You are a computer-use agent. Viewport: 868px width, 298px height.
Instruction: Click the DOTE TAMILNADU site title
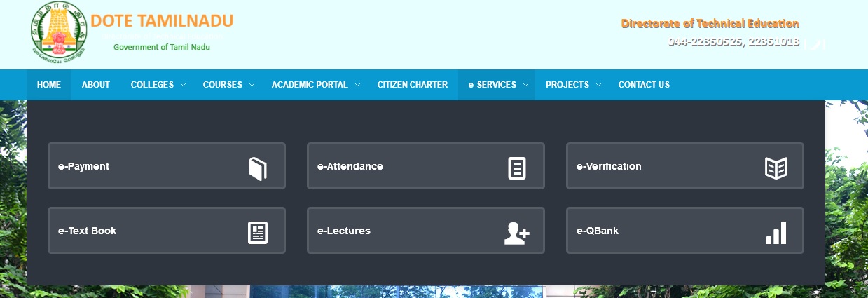point(162,21)
